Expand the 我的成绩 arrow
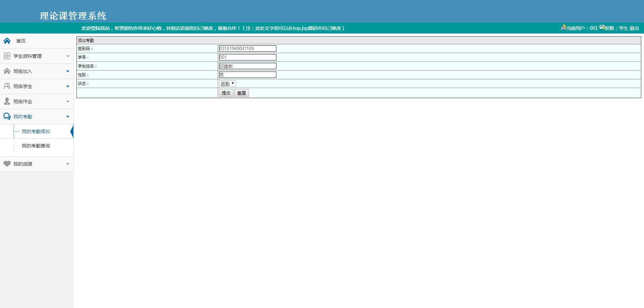The image size is (644, 308). point(68,164)
